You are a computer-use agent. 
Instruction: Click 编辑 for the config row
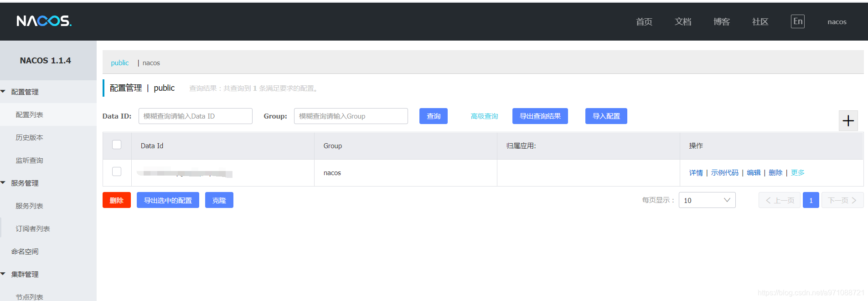(754, 173)
